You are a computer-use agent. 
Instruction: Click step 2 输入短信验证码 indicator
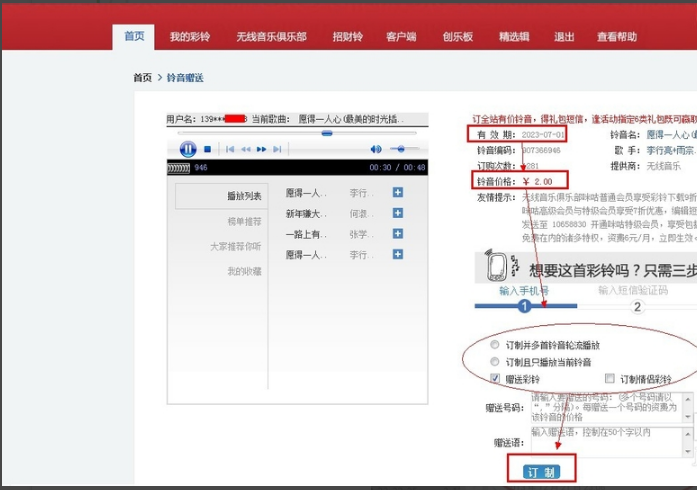pyautogui.click(x=637, y=306)
